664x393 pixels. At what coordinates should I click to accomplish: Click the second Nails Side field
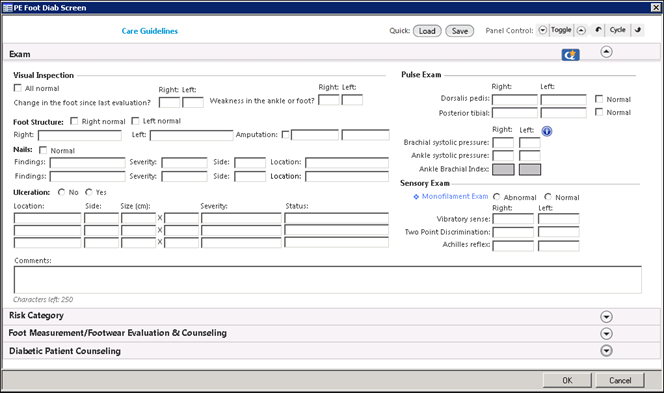click(x=250, y=176)
